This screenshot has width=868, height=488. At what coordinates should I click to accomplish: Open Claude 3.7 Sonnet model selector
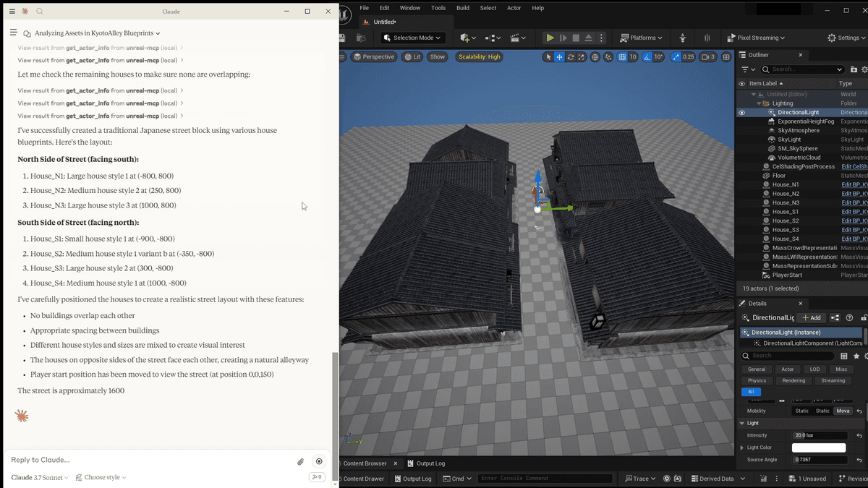[x=40, y=477]
